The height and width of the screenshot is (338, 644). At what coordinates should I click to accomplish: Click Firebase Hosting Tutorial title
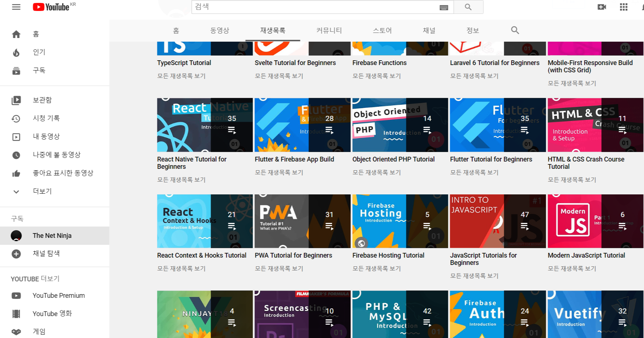coord(388,255)
